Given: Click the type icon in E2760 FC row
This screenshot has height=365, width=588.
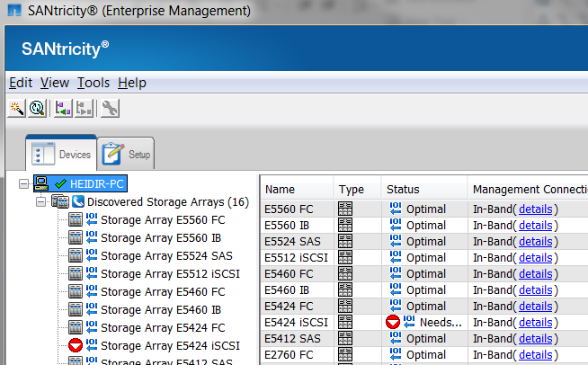Looking at the screenshot, I should 345,354.
